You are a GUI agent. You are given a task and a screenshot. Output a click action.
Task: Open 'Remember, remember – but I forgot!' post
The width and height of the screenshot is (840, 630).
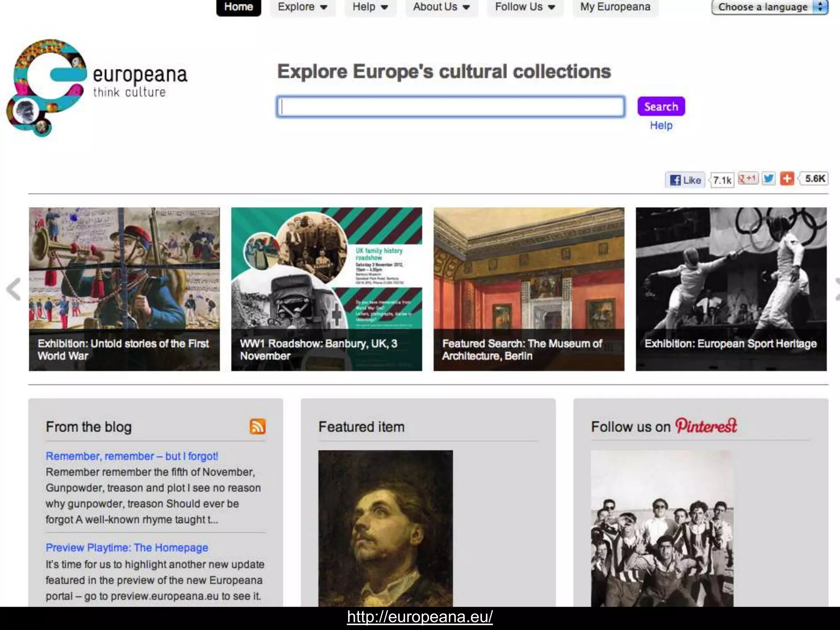[132, 456]
